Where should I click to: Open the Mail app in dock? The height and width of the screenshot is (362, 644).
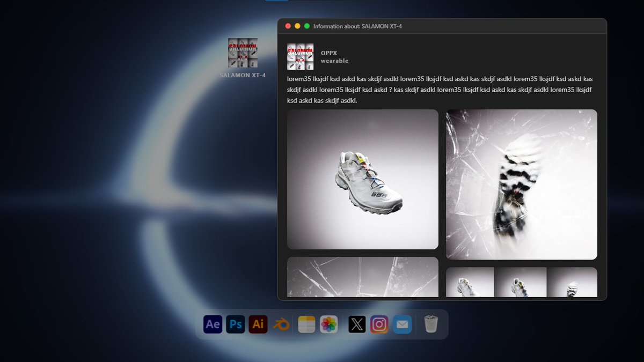point(402,324)
